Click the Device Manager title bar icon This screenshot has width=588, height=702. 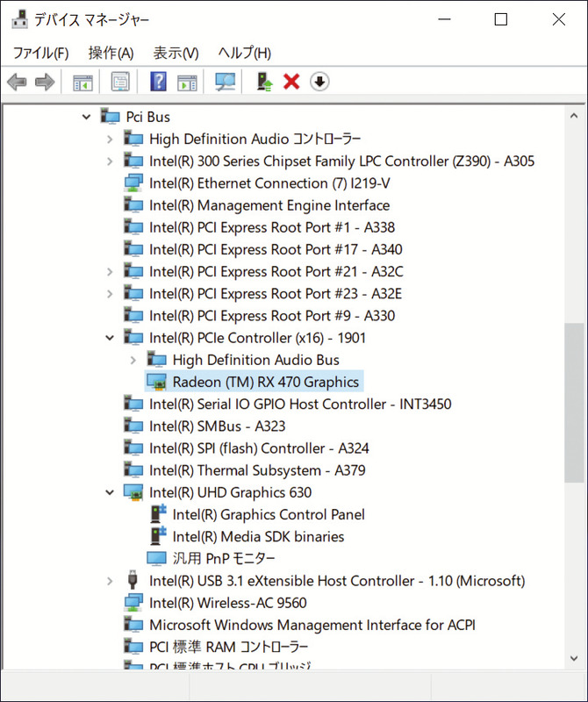click(x=19, y=19)
